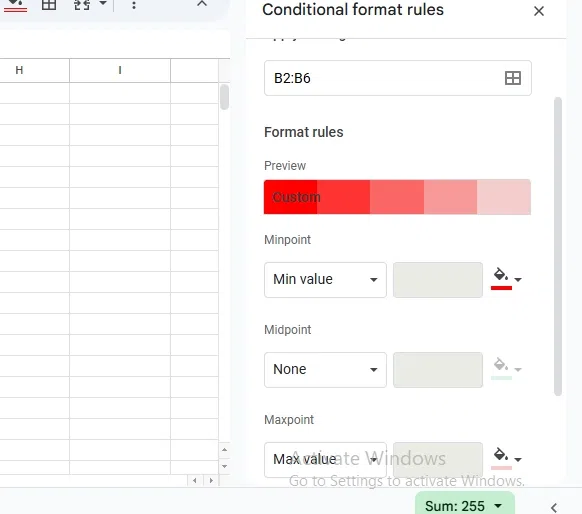Click the sheet scroll down arrow
Screen dimensions: 582x514
pos(224,466)
